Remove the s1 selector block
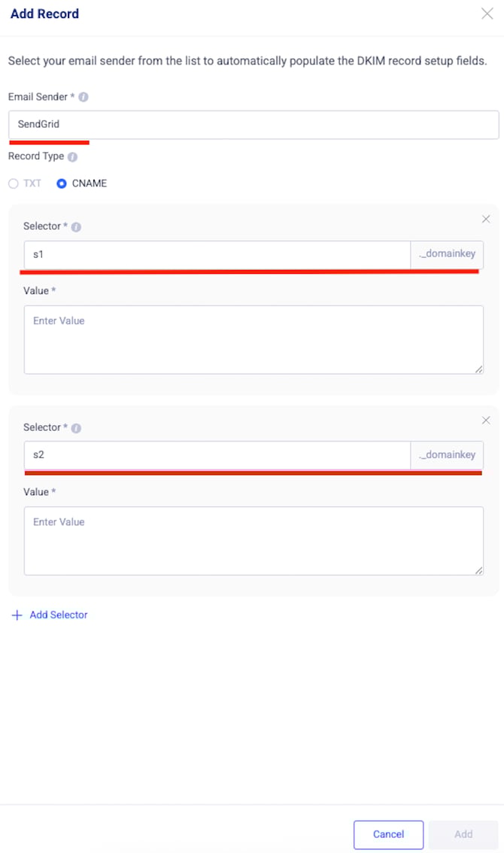This screenshot has height=853, width=504. point(486,219)
